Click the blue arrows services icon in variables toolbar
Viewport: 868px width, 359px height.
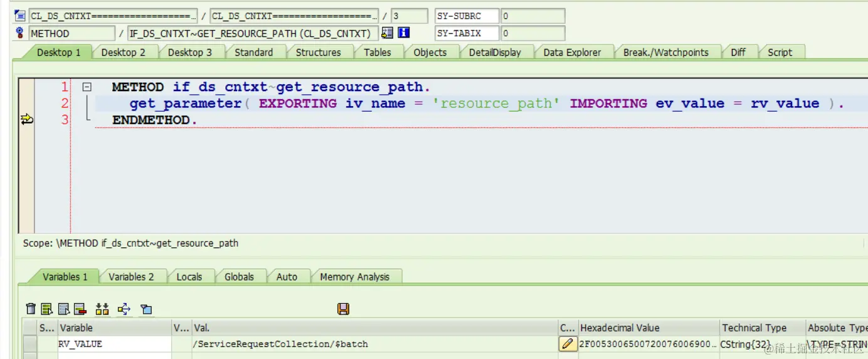tap(124, 309)
